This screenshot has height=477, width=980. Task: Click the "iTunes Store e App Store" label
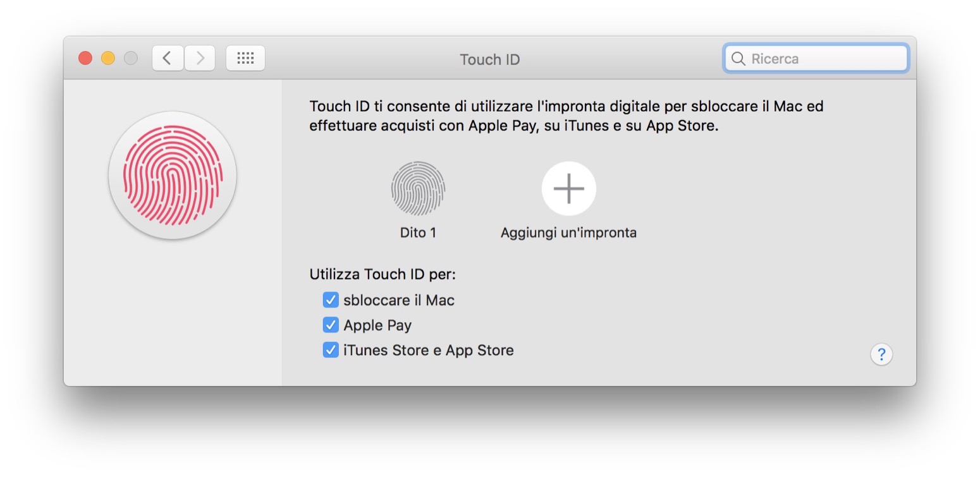[428, 350]
